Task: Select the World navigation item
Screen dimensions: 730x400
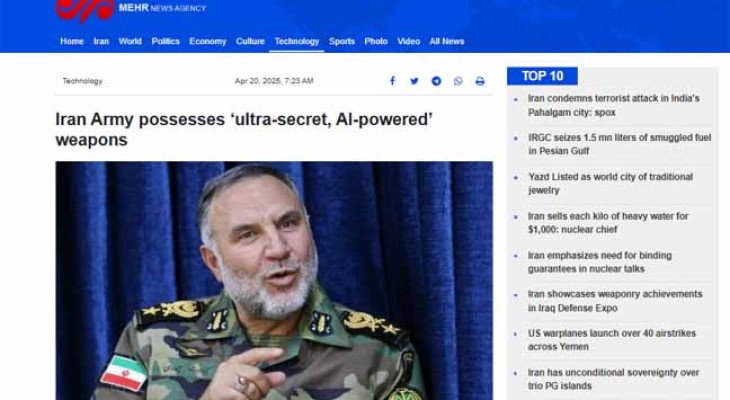Action: coord(130,41)
